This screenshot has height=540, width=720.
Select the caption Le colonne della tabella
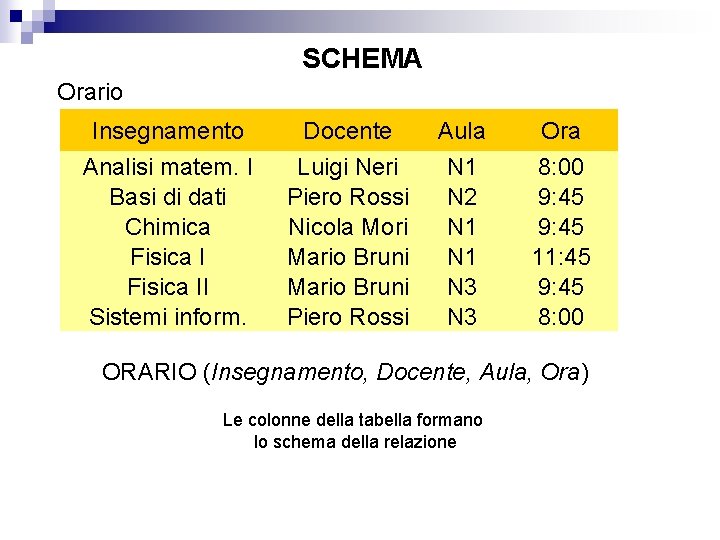coord(353,431)
